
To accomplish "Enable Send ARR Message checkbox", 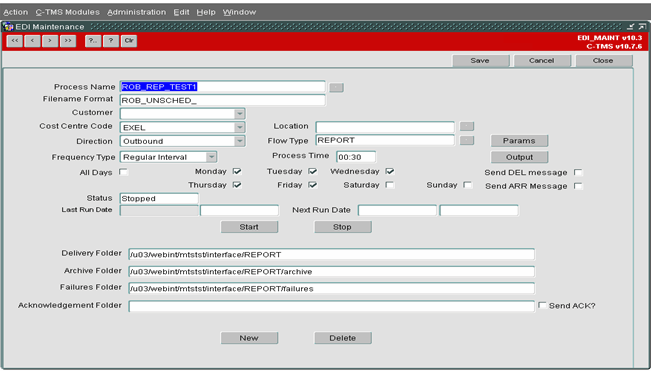I will point(578,186).
